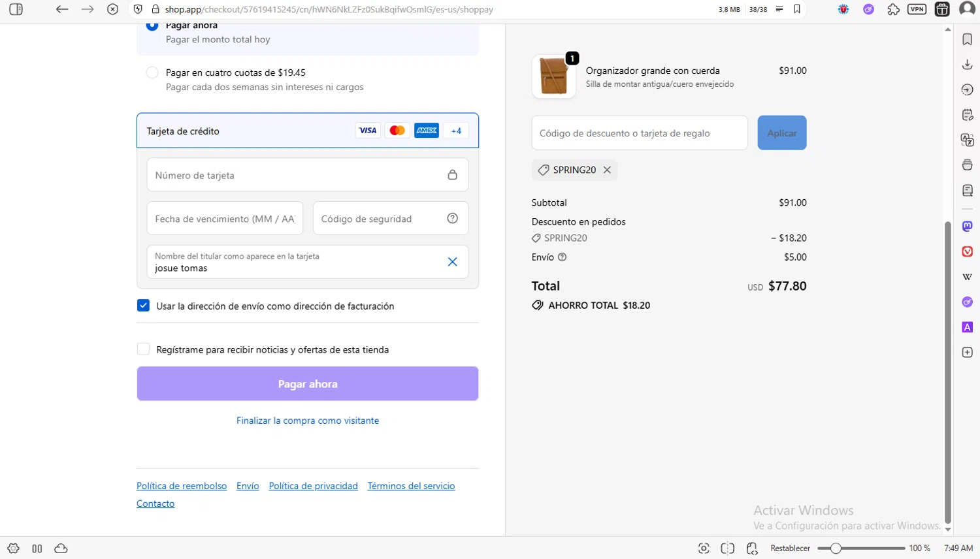
Task: Add a new web panel
Action: click(968, 353)
